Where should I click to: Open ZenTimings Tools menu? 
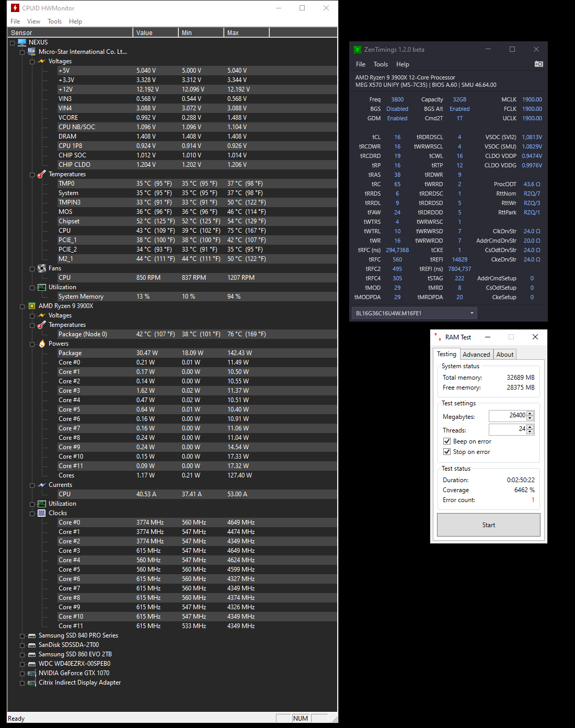click(x=381, y=64)
